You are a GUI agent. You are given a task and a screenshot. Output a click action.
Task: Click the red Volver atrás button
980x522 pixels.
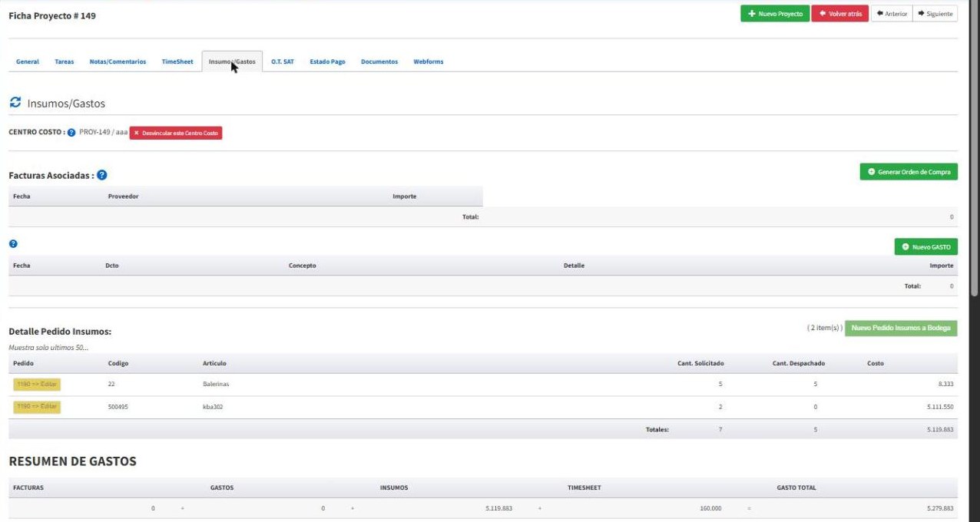[x=840, y=14]
